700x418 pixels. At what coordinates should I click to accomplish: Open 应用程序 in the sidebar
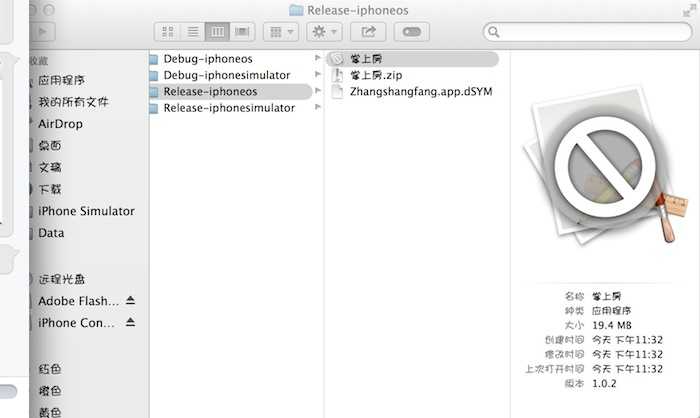pyautogui.click(x=61, y=80)
